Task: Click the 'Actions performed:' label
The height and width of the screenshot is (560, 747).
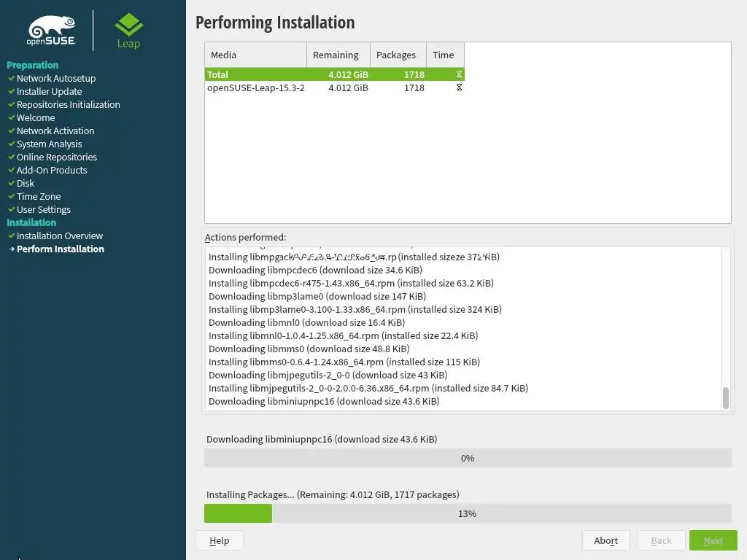Action: [x=245, y=237]
